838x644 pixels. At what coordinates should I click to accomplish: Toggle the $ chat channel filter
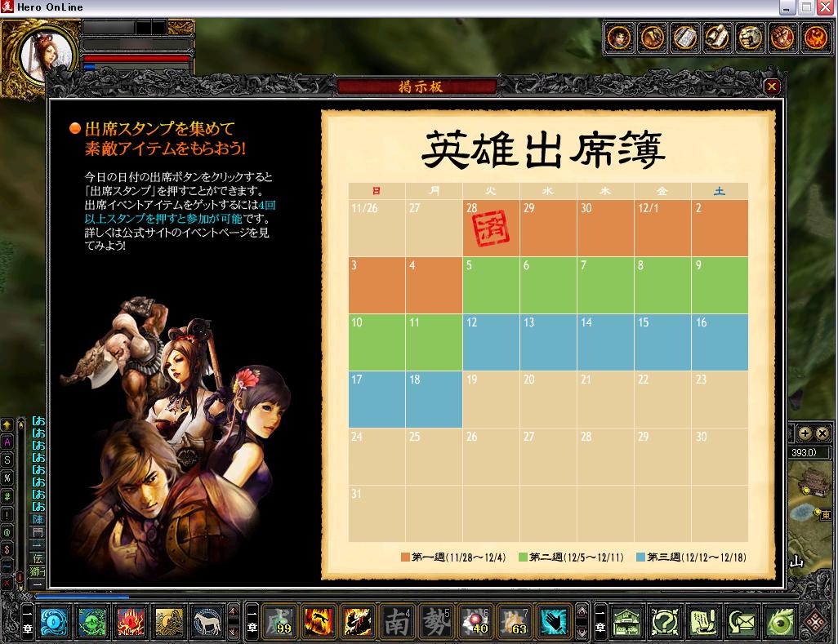7,549
